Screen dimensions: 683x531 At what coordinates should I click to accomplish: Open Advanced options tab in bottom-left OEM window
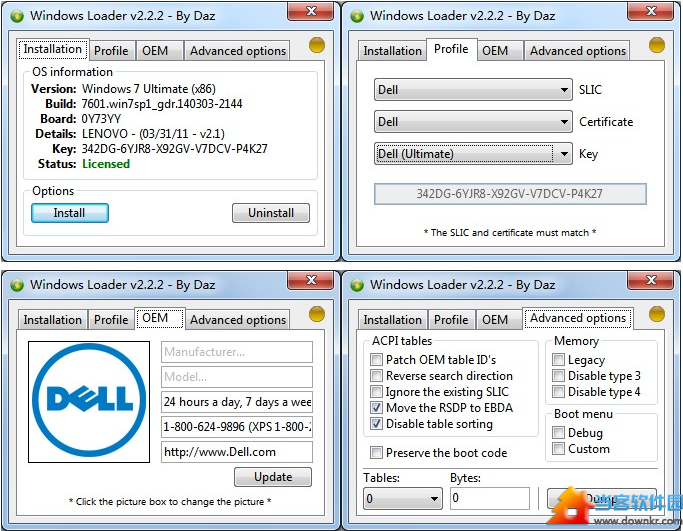238,320
